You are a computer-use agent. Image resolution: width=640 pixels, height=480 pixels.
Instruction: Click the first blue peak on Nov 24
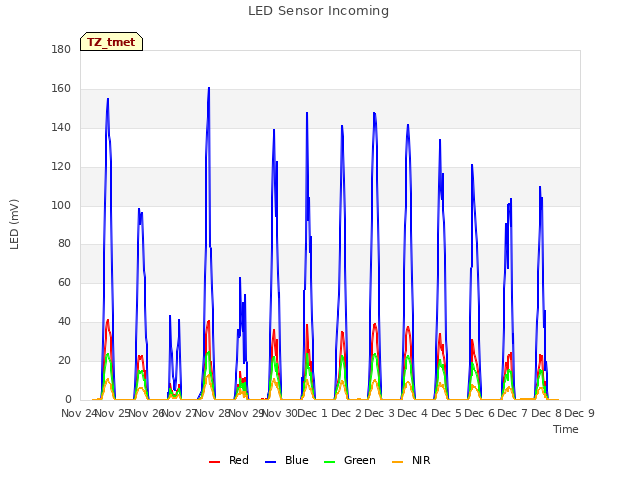point(108,99)
